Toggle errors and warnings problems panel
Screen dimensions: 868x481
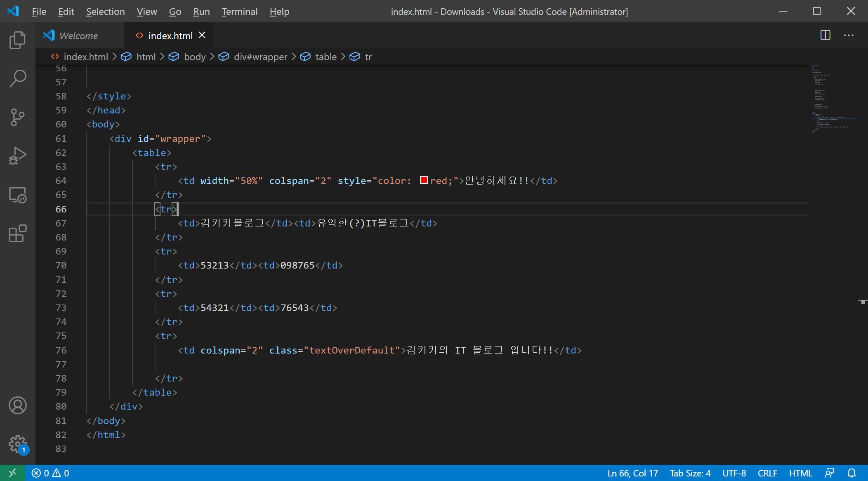click(x=50, y=473)
